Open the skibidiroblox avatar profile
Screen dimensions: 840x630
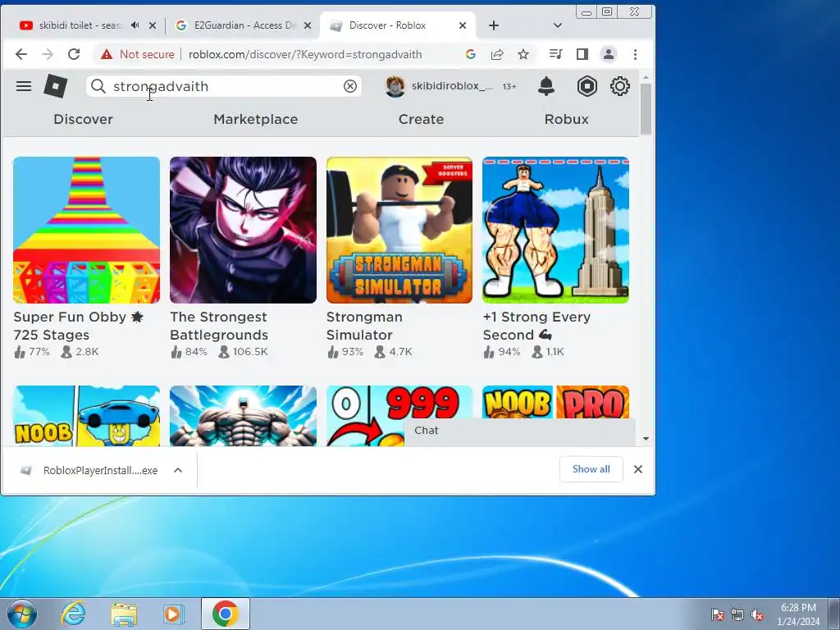coord(395,86)
